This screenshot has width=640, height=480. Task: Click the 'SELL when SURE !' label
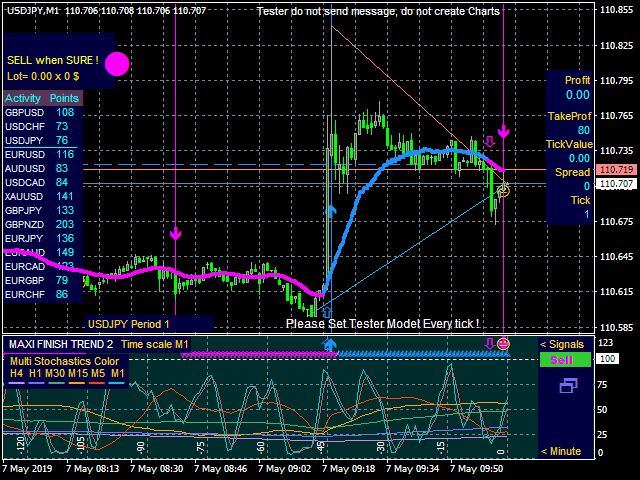click(53, 60)
